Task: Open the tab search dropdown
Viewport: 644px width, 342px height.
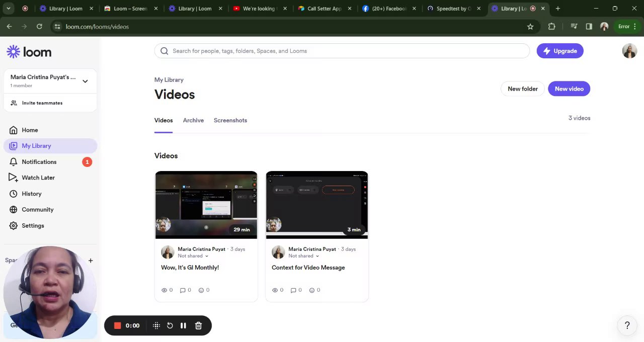Action: pyautogui.click(x=8, y=9)
